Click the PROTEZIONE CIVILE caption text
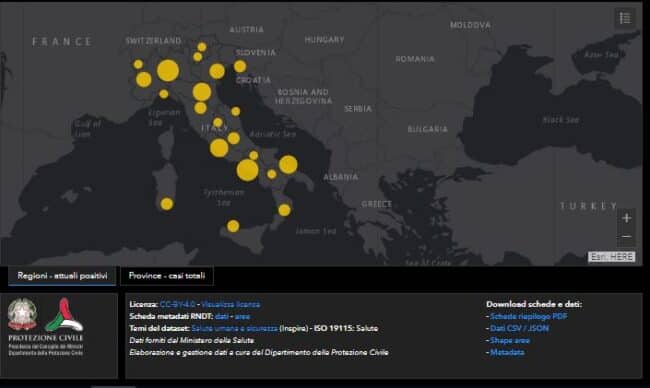 click(x=46, y=338)
